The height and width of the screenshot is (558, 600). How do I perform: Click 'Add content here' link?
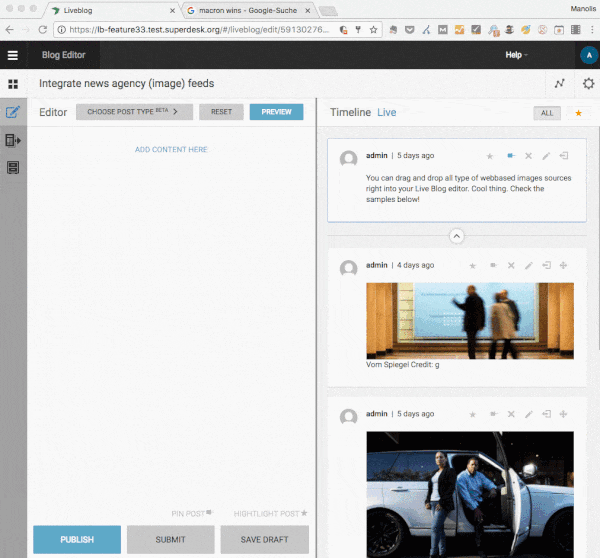click(x=171, y=150)
